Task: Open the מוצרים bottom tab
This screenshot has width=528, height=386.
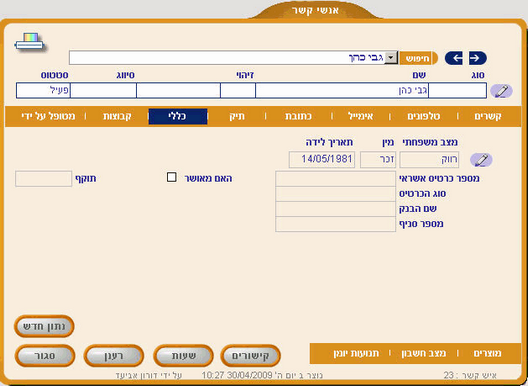Action: pos(487,353)
